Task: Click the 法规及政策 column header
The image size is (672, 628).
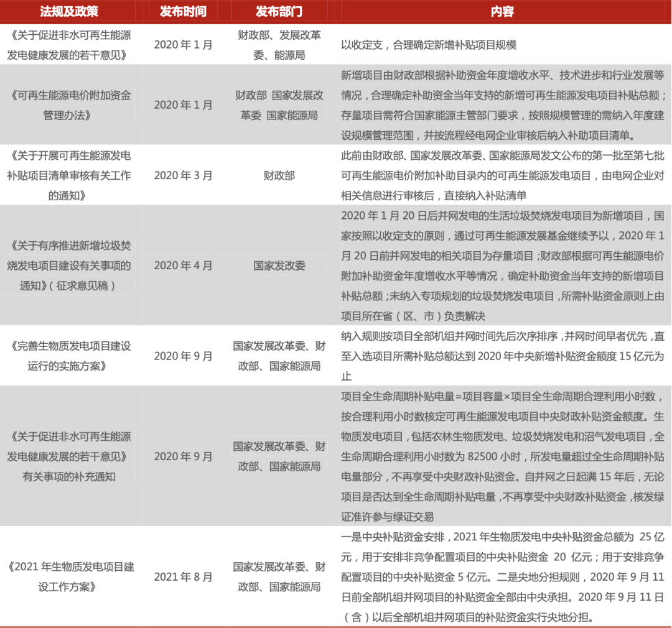Action: tap(70, 11)
